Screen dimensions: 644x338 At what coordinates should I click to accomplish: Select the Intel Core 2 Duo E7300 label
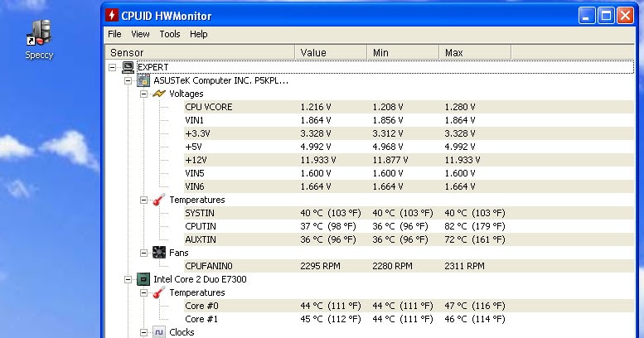200,279
